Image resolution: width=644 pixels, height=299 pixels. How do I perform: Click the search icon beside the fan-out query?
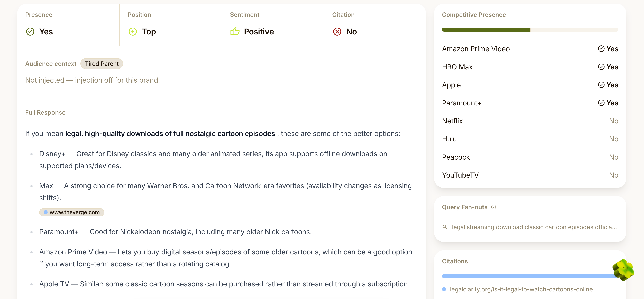coord(445,227)
